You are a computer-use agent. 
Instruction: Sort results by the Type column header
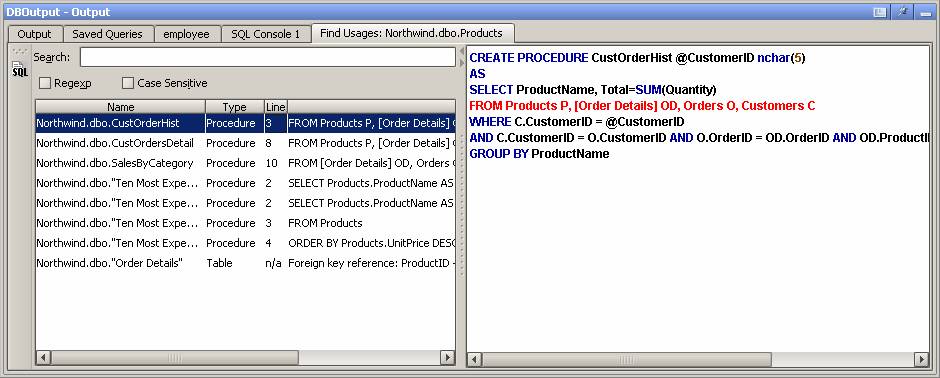click(234, 107)
